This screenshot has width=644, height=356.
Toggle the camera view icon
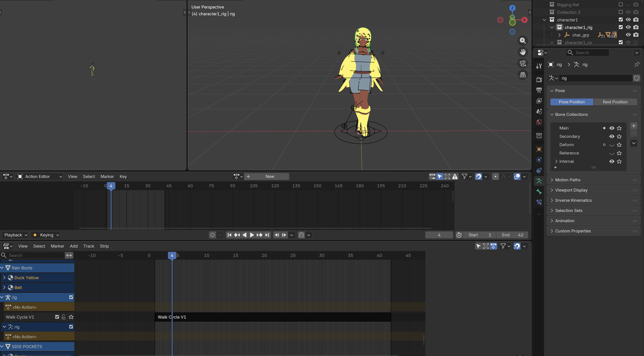click(x=522, y=64)
